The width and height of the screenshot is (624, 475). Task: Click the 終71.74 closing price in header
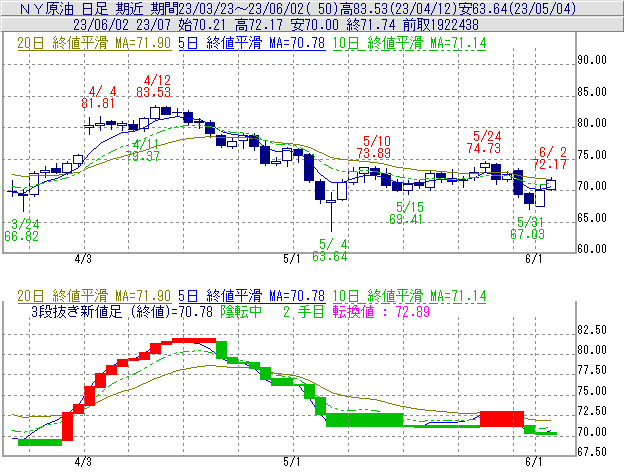point(371,25)
